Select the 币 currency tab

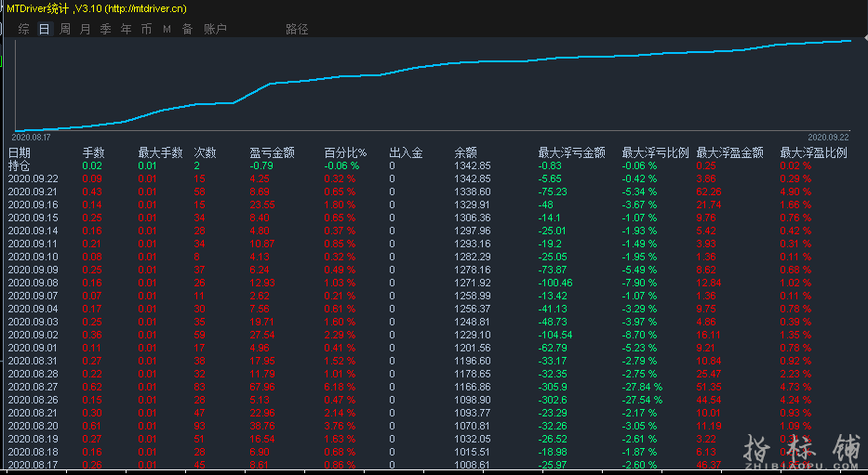pos(147,29)
